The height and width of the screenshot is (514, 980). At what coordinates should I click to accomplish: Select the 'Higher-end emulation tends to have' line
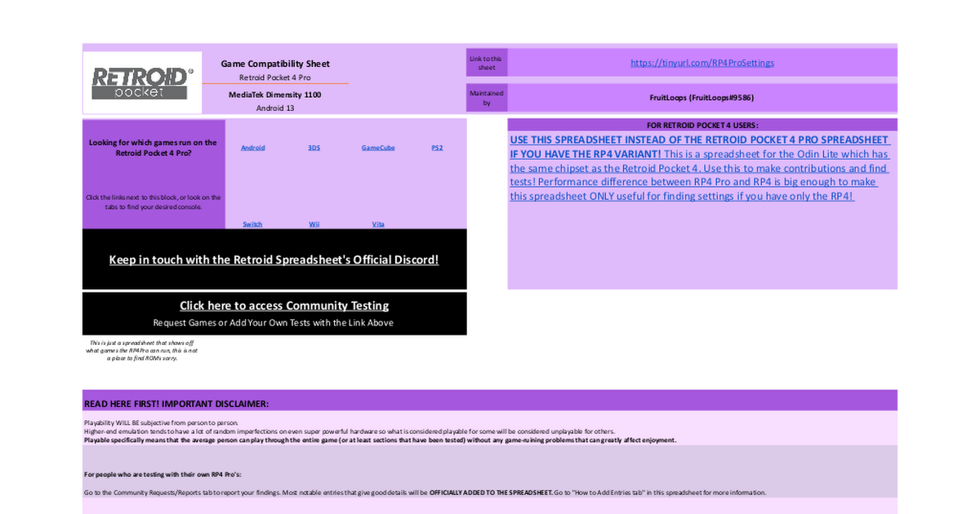coord(350,431)
